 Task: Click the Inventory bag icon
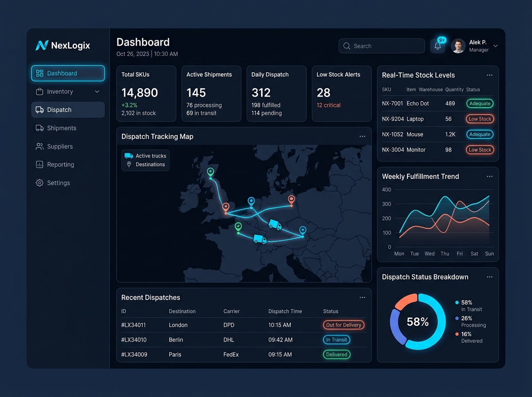[x=39, y=92]
